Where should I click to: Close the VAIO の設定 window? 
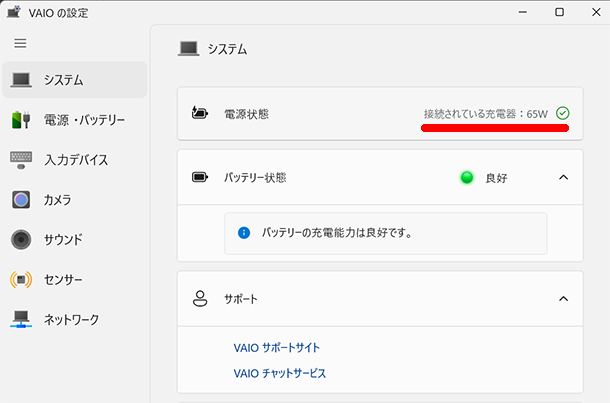coord(596,12)
